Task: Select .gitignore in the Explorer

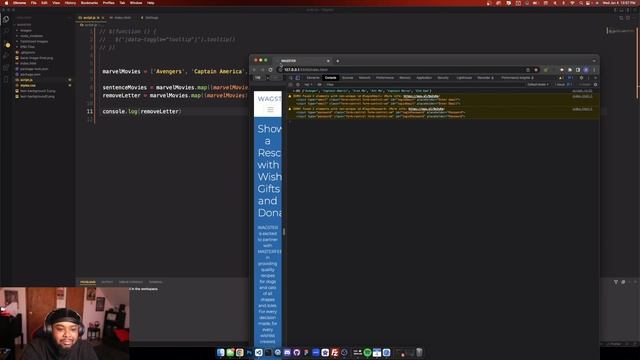Action: click(x=28, y=52)
